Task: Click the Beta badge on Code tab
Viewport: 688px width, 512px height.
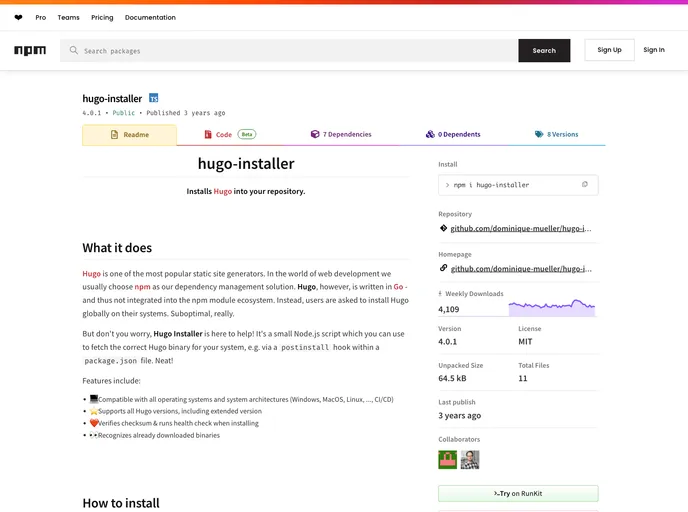Action: click(x=247, y=134)
